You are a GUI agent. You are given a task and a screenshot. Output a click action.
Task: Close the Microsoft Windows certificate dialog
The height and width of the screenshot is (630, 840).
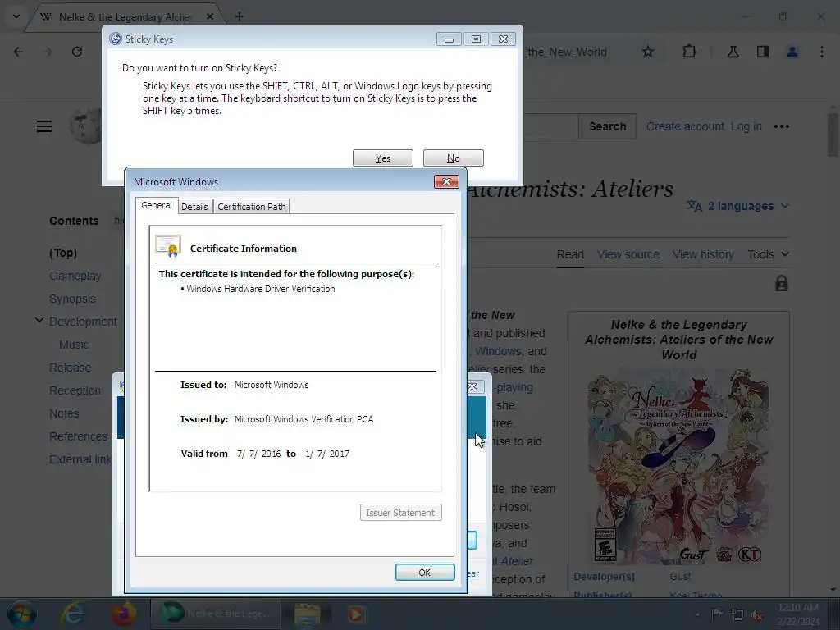[447, 181]
